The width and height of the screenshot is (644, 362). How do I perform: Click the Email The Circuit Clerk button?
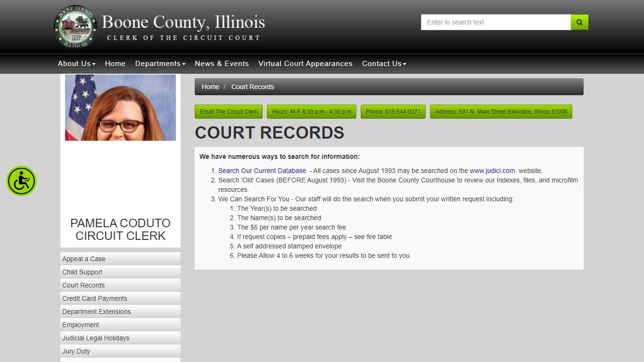[229, 112]
